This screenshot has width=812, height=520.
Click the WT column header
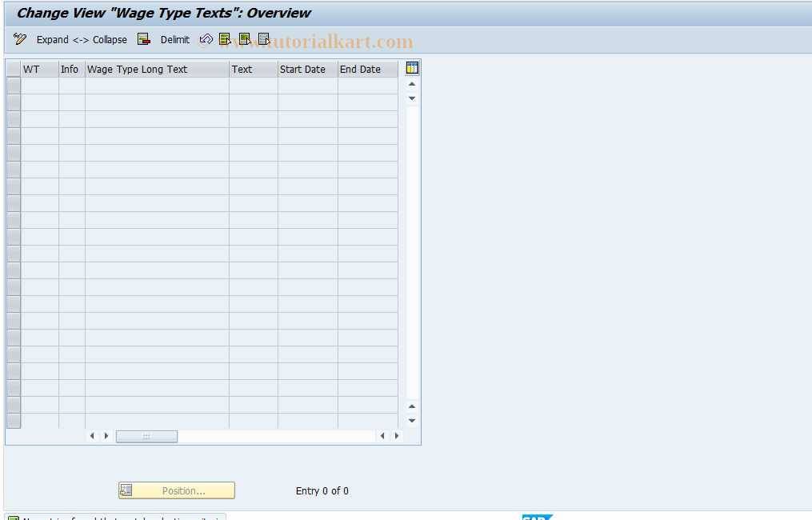coord(40,70)
